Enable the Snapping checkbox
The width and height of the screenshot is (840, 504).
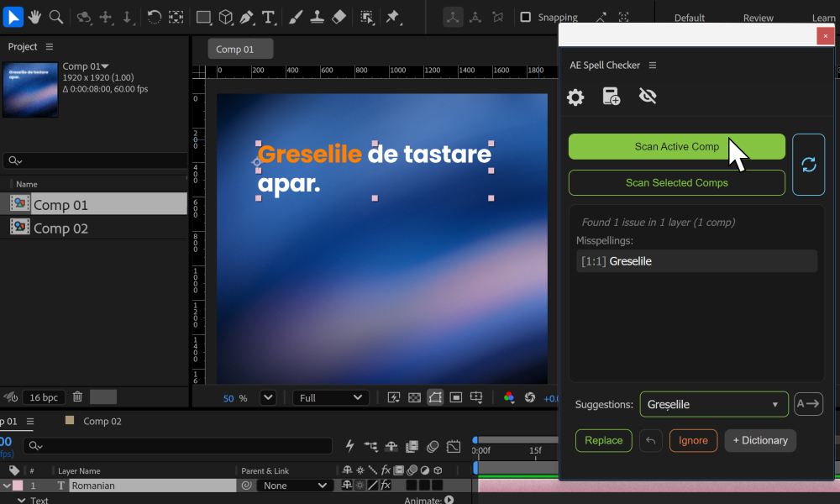tap(526, 17)
